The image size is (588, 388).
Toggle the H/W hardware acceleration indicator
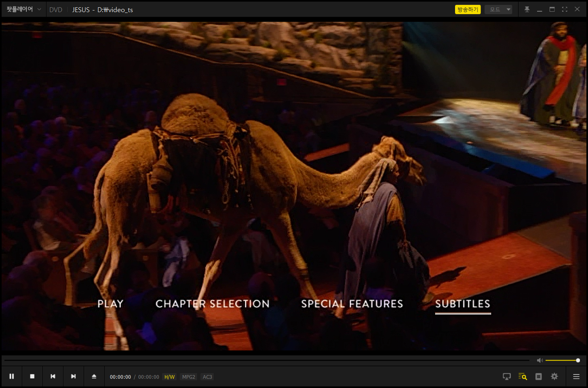click(170, 377)
